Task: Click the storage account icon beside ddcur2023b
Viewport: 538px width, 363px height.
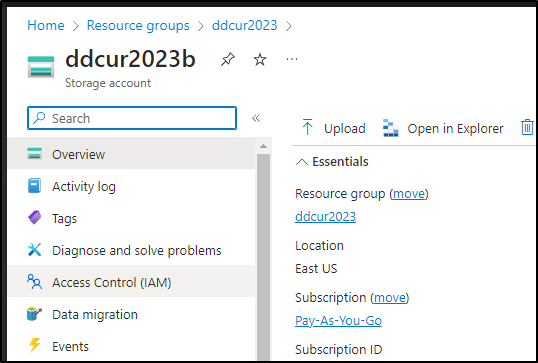Action: pos(41,67)
